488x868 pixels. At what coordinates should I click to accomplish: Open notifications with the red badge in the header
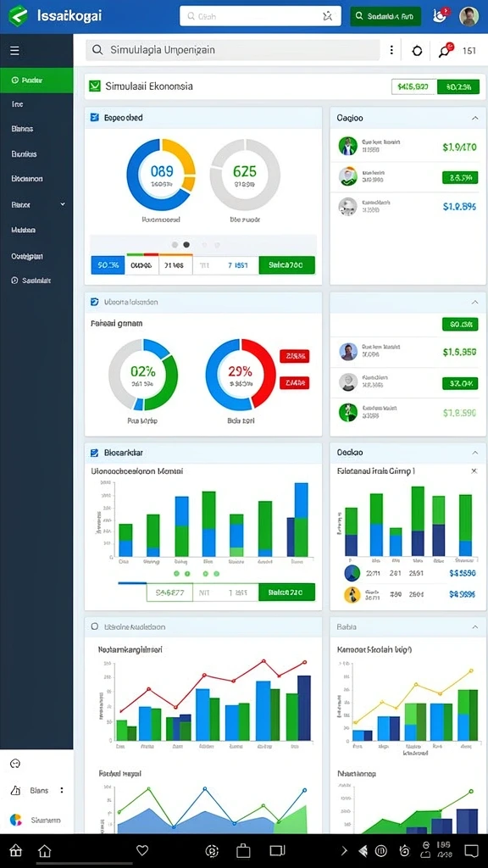pyautogui.click(x=441, y=16)
